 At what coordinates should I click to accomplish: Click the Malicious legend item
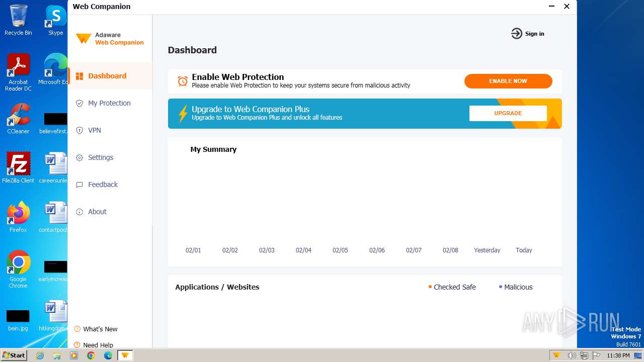[516, 287]
